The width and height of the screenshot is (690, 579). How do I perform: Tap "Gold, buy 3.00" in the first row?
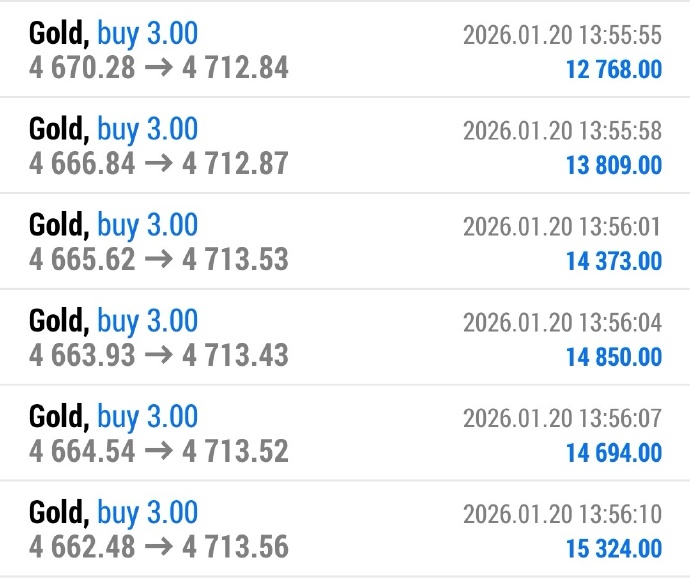[x=113, y=34]
